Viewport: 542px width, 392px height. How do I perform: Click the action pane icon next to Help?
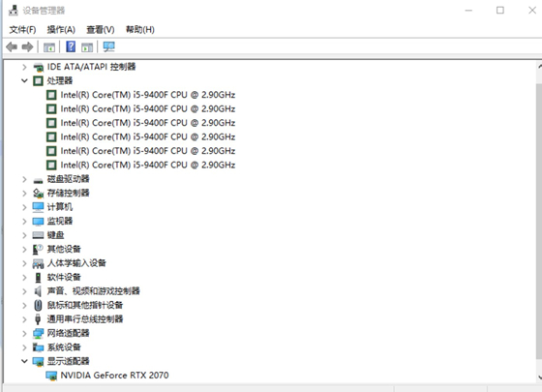click(x=87, y=47)
